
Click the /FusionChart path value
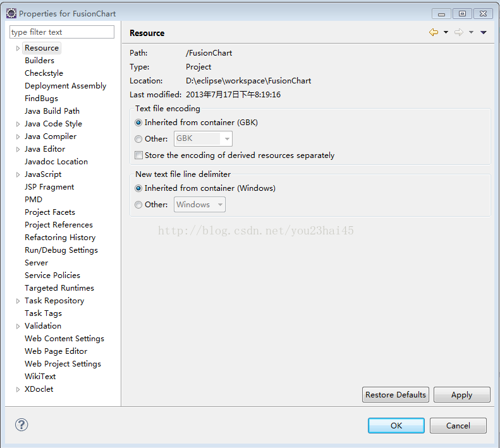click(209, 53)
